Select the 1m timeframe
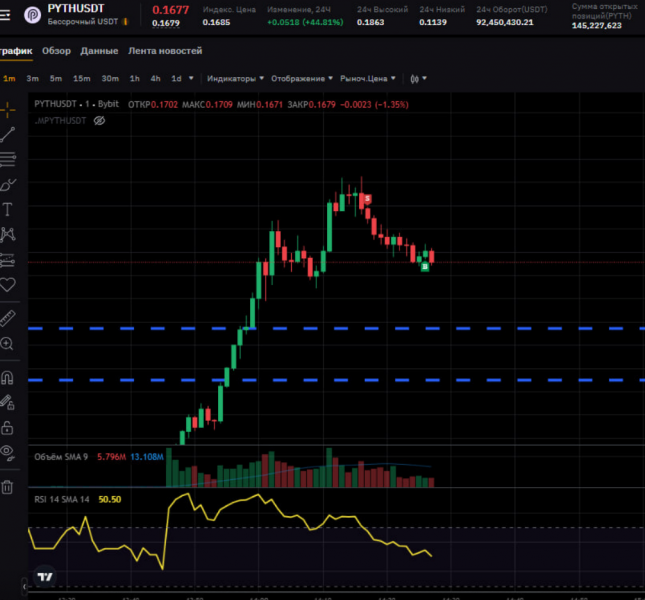 click(x=9, y=79)
